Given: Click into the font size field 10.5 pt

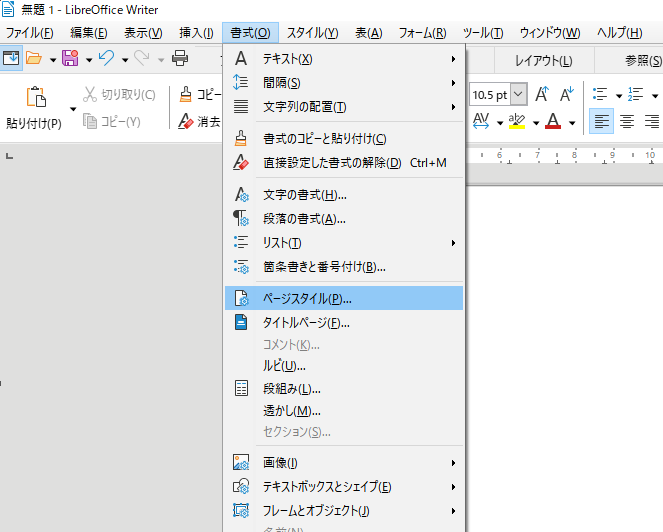Looking at the screenshot, I should (490, 94).
